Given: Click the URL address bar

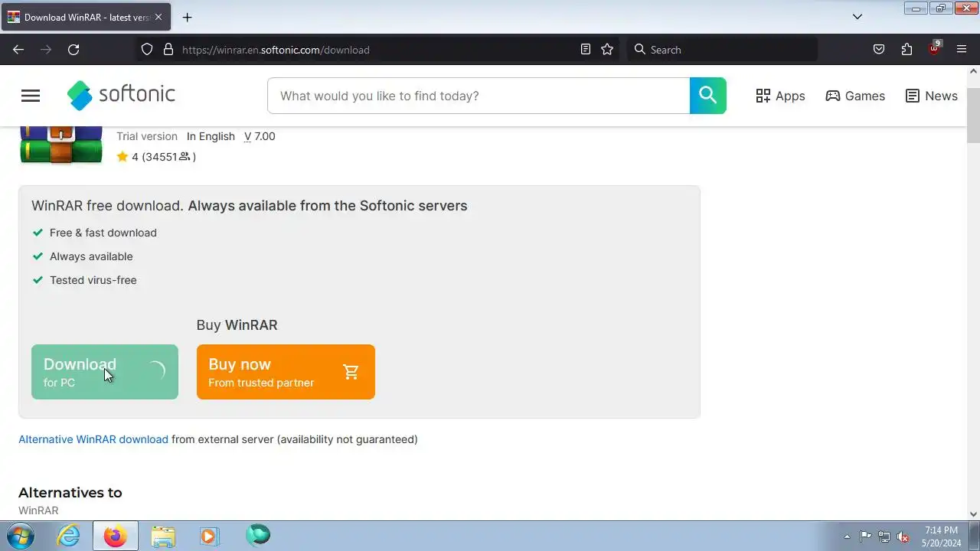Looking at the screenshot, I should click(x=375, y=50).
